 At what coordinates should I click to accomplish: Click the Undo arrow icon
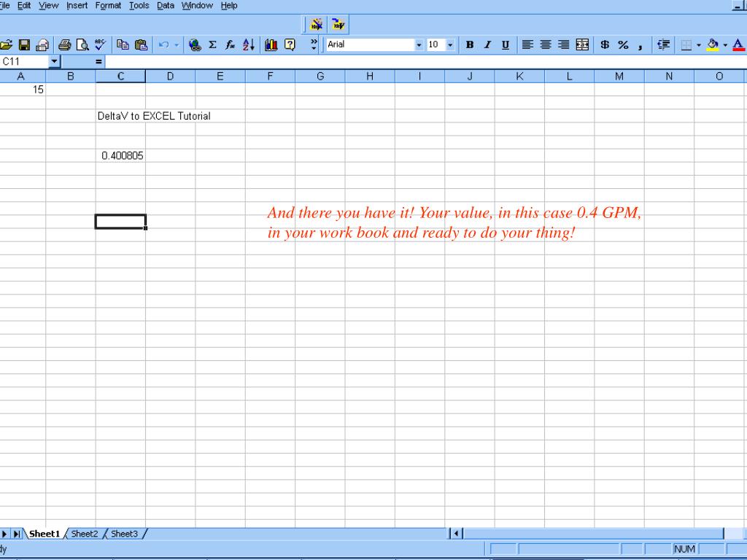coord(164,44)
